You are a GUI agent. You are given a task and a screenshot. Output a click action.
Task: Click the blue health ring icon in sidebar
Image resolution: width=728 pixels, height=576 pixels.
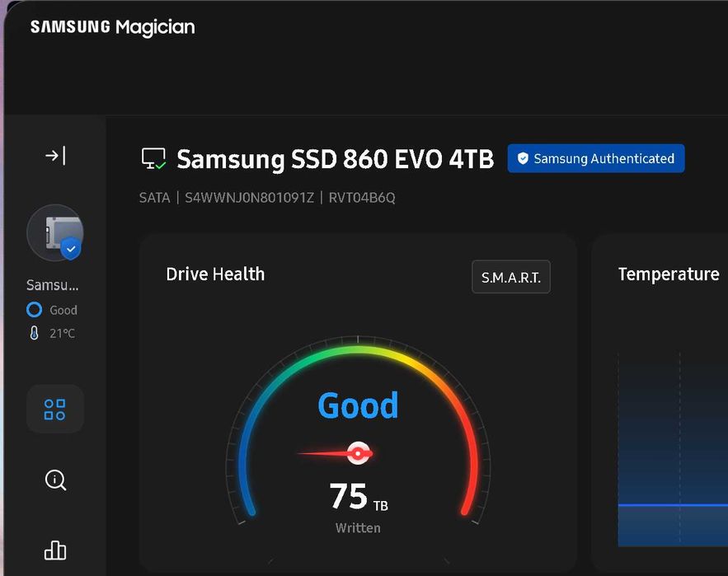pyautogui.click(x=35, y=310)
